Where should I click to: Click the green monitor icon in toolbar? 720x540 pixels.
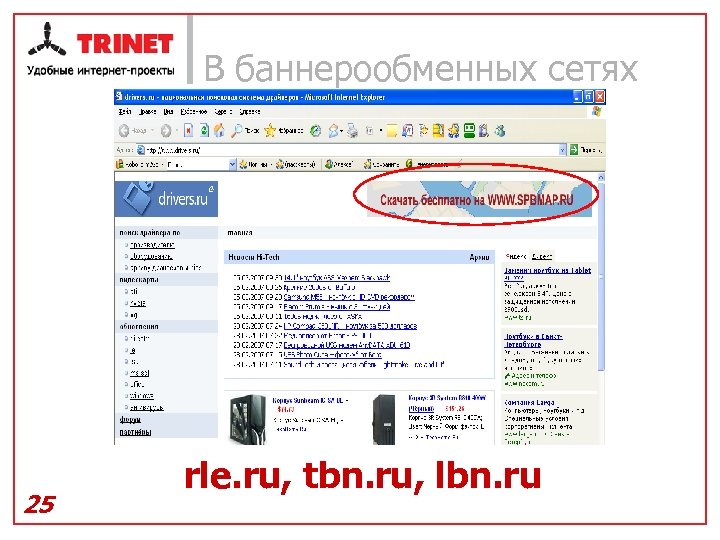pyautogui.click(x=469, y=131)
